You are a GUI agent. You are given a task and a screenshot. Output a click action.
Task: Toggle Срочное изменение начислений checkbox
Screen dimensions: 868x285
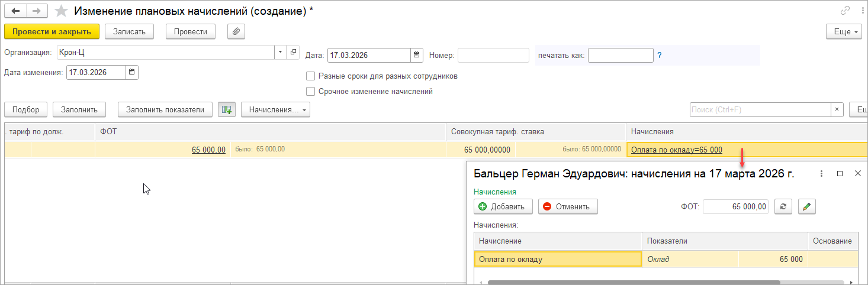point(310,92)
